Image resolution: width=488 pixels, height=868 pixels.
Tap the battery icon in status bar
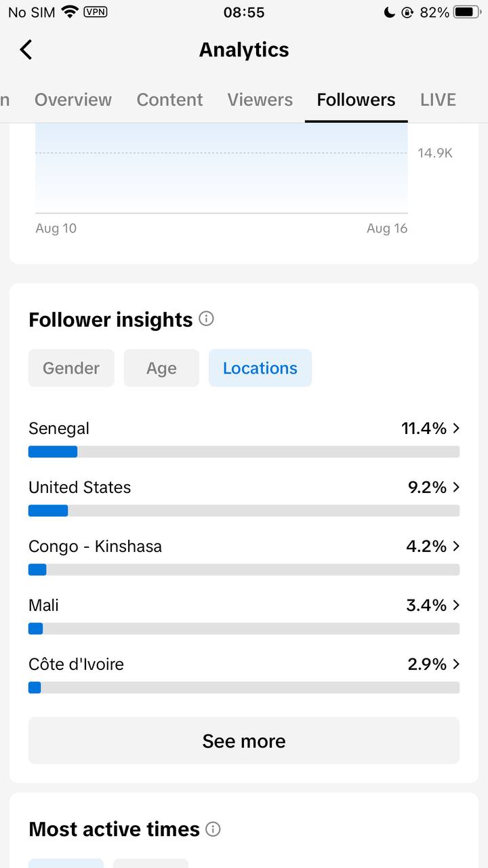coord(467,12)
